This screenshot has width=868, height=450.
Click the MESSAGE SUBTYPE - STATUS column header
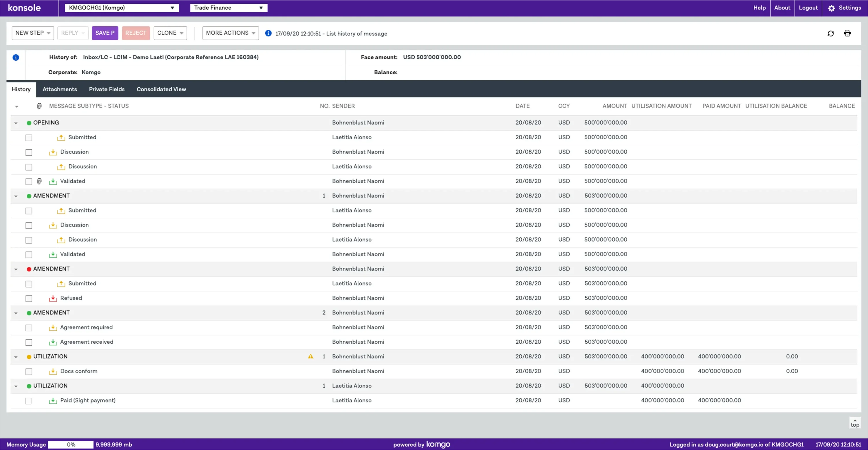(x=89, y=106)
